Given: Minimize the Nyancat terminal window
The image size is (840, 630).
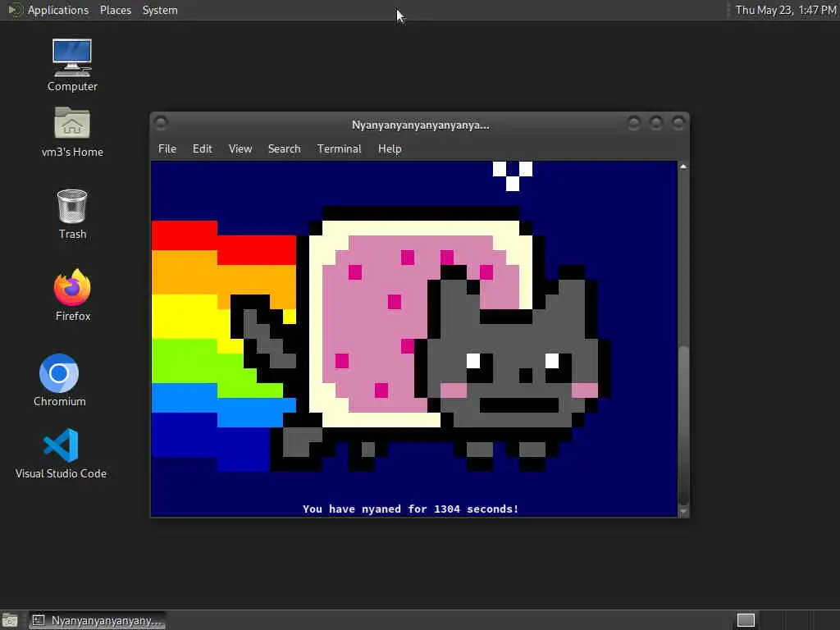Looking at the screenshot, I should (x=633, y=123).
